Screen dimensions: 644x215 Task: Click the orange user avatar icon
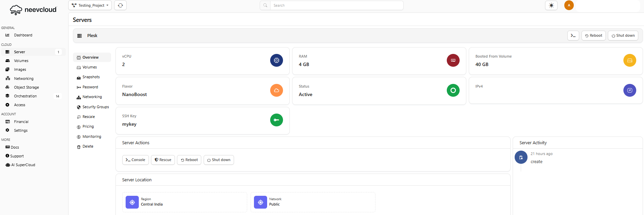pyautogui.click(x=569, y=5)
